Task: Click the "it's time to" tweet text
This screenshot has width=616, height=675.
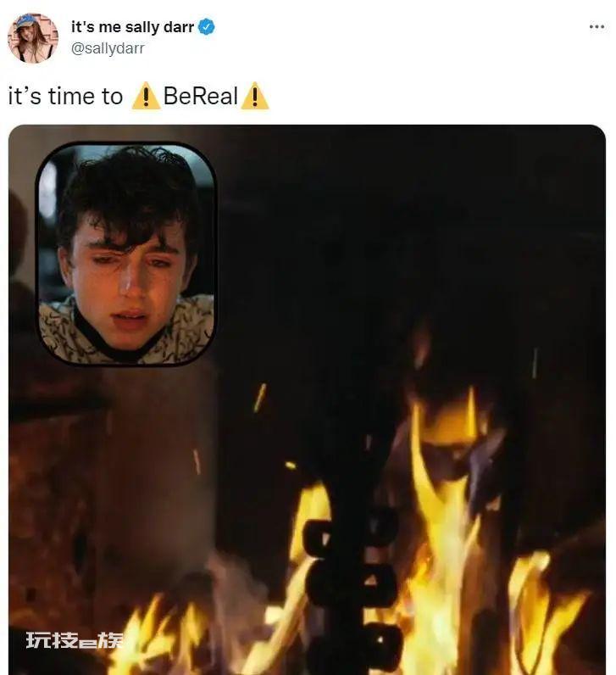Action: [x=65, y=96]
